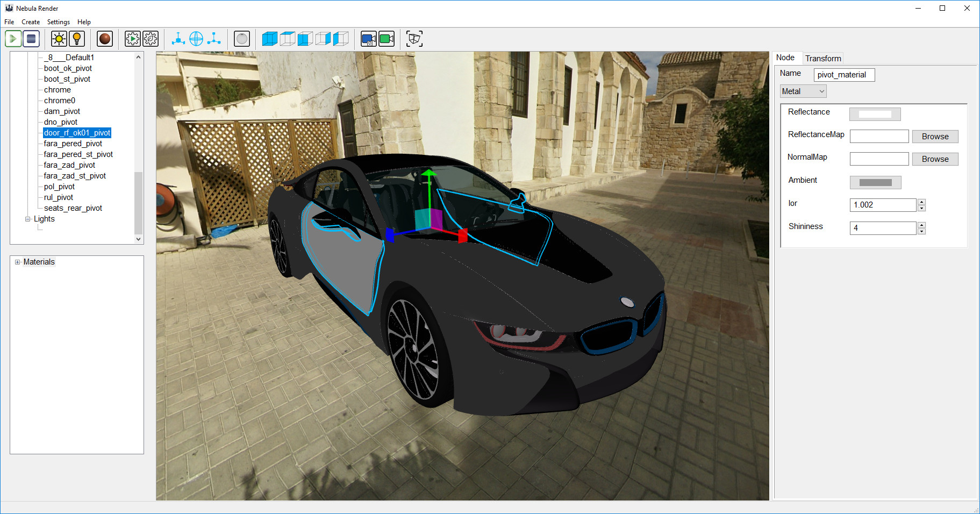This screenshot has width=980, height=514.
Task: Open the Create menu
Action: [x=31, y=22]
